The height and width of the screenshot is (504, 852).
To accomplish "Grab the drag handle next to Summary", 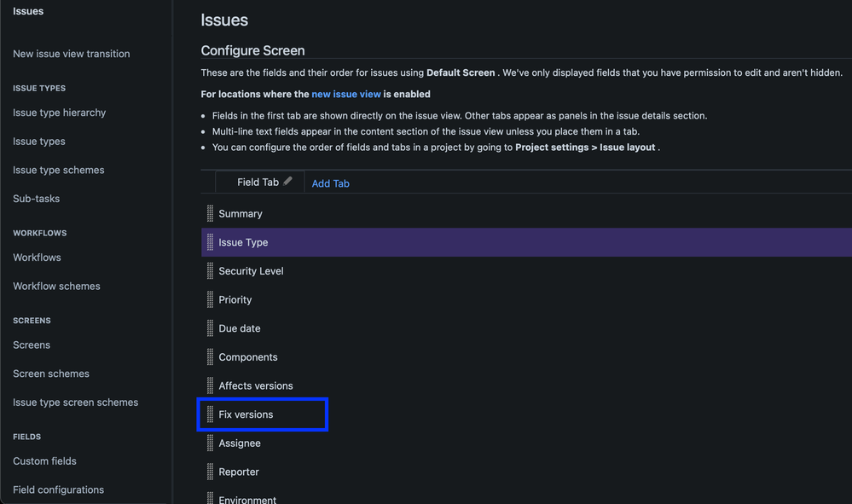I will pyautogui.click(x=210, y=213).
